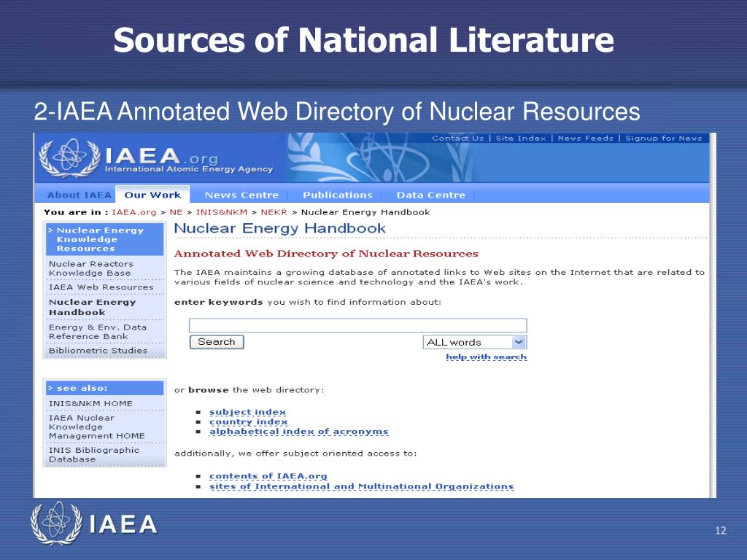Open the About IAEA tab
Screen dimensions: 747x560
click(x=79, y=195)
